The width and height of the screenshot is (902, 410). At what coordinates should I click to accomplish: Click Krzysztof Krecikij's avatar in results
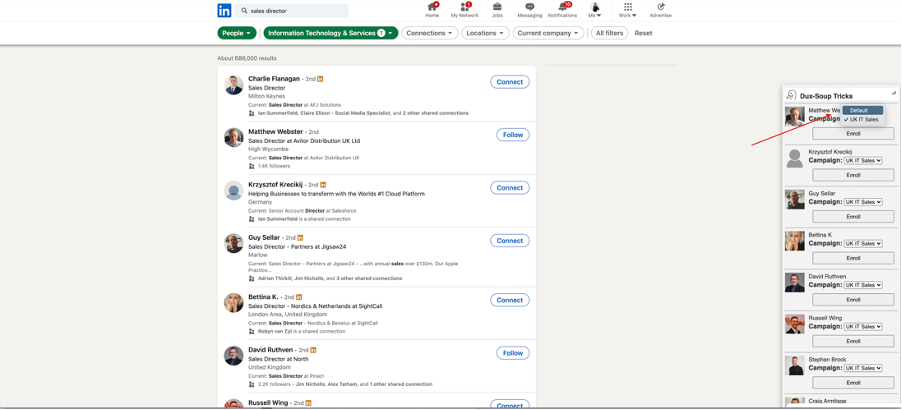(x=234, y=190)
